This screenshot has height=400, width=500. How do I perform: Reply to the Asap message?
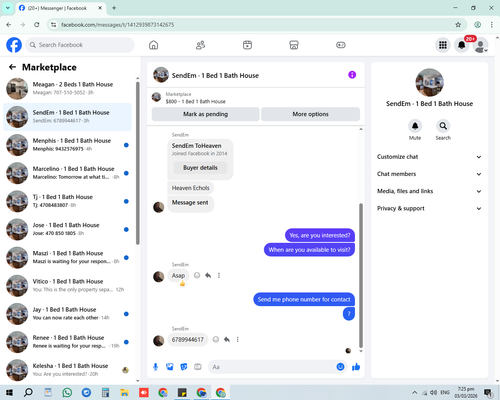(208, 275)
